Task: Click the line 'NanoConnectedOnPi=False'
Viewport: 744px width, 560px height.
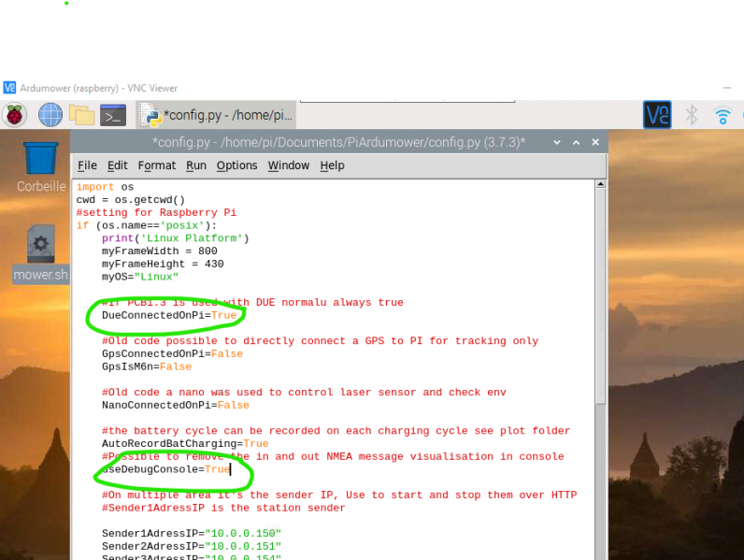Action: pos(176,405)
